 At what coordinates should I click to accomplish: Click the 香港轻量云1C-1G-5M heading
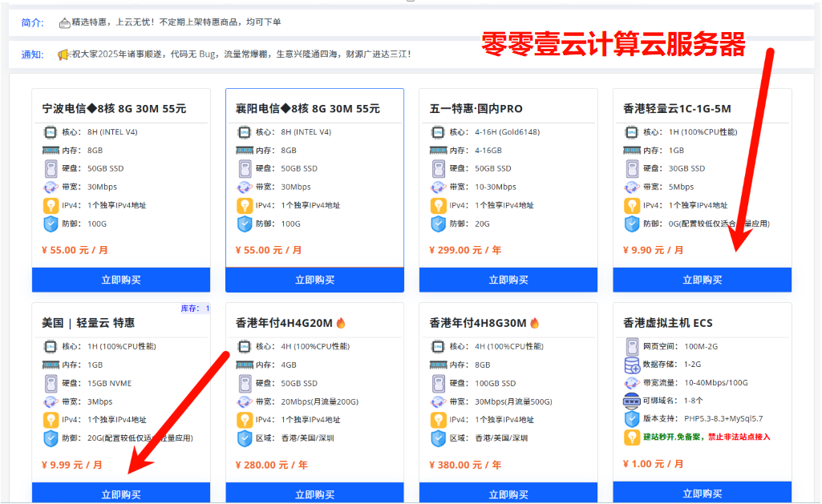click(677, 108)
